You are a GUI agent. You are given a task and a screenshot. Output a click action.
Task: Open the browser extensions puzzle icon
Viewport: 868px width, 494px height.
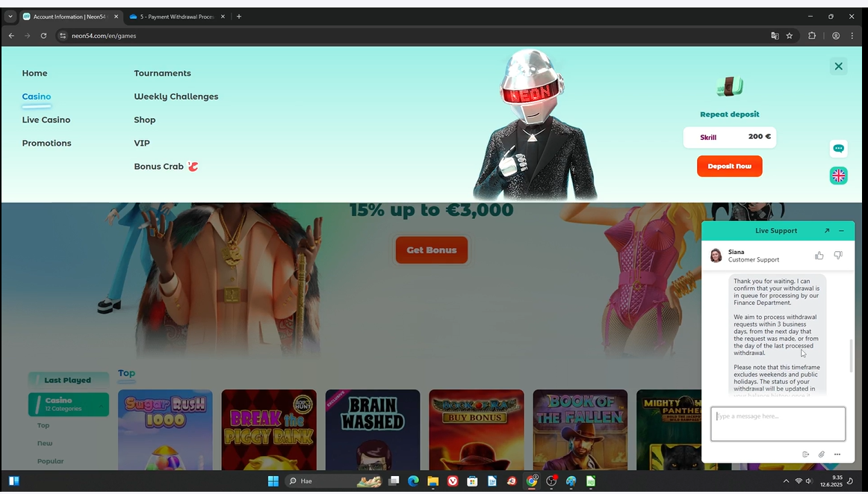[x=811, y=35]
